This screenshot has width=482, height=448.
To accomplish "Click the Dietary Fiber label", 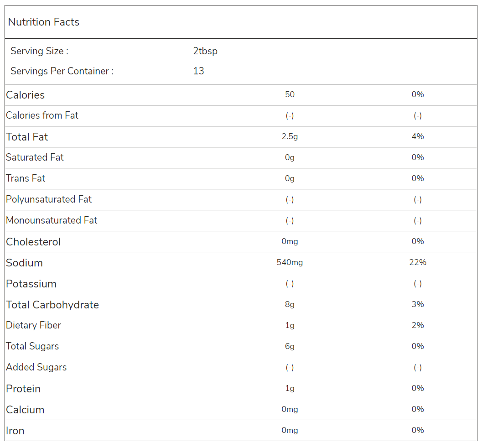I will [x=33, y=325].
